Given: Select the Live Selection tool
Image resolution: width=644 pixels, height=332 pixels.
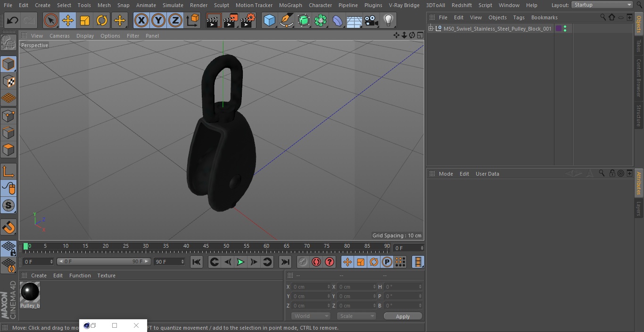Looking at the screenshot, I should (x=51, y=20).
